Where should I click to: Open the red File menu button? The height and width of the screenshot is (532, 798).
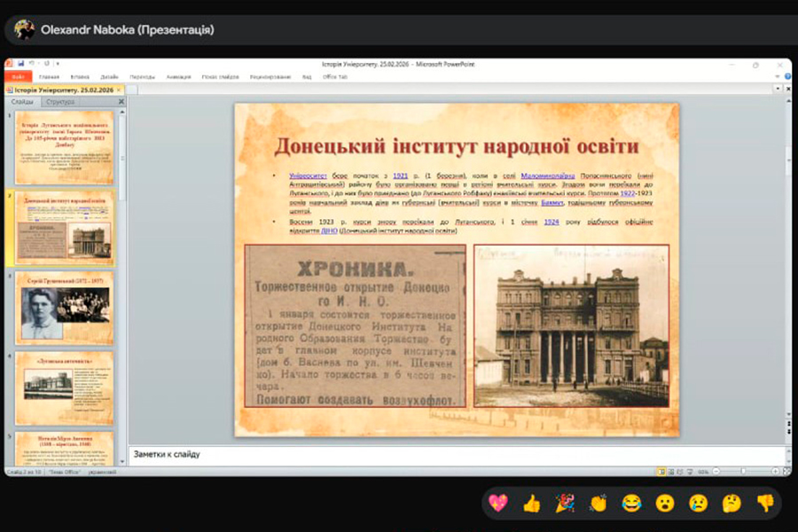(19, 77)
